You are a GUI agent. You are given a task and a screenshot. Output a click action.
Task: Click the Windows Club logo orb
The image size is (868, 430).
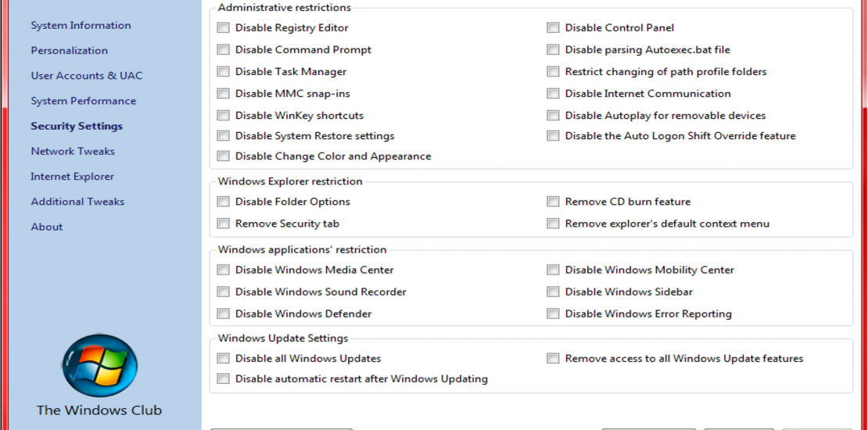pyautogui.click(x=99, y=366)
